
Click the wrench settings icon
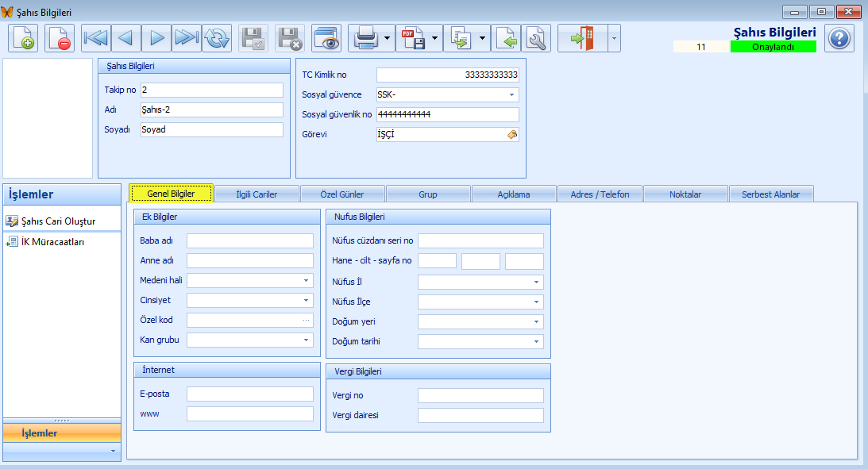(x=536, y=38)
